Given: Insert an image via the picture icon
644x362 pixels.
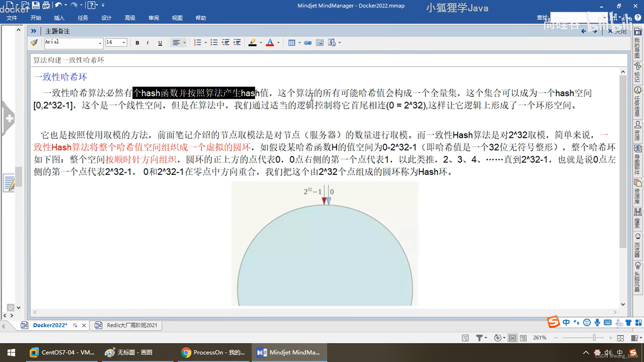Looking at the screenshot, I should 319,43.
